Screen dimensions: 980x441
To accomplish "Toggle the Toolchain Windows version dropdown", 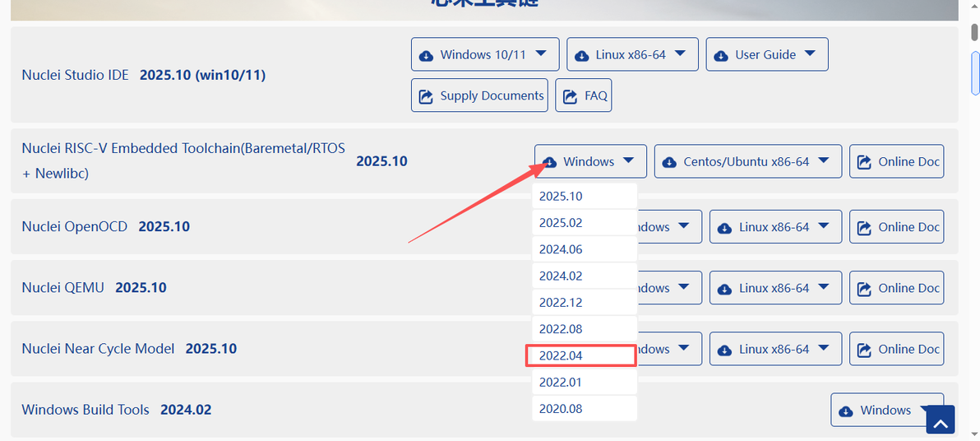I will (x=590, y=161).
